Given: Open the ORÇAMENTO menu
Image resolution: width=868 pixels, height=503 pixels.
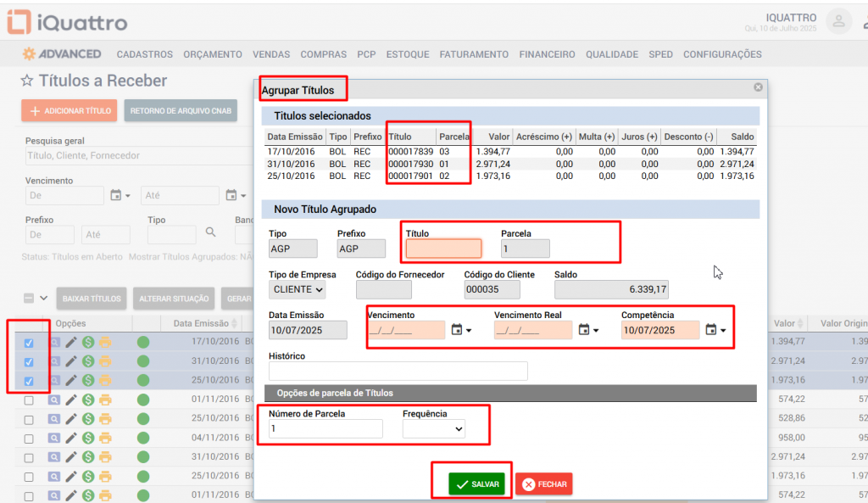Looking at the screenshot, I should click(x=213, y=54).
